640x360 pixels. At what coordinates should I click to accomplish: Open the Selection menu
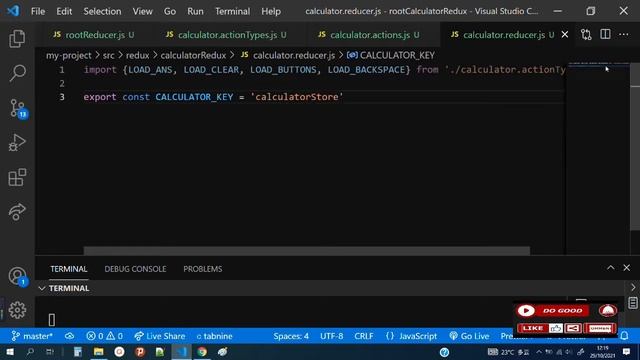[x=102, y=11]
